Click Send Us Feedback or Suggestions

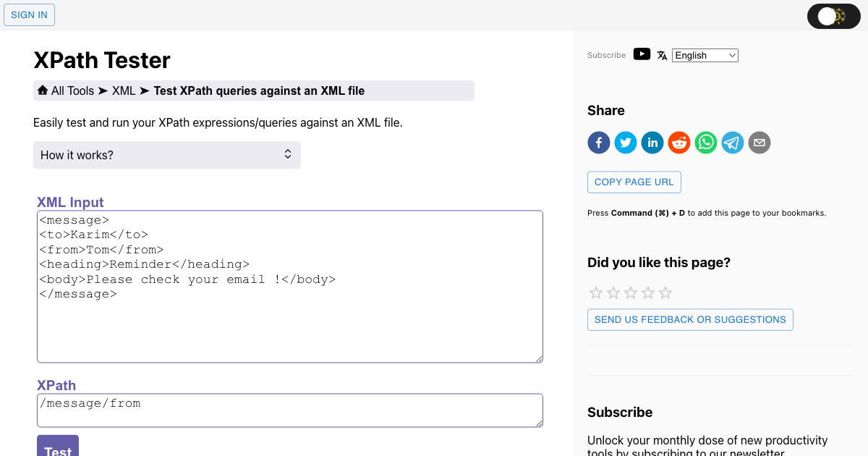pos(689,319)
